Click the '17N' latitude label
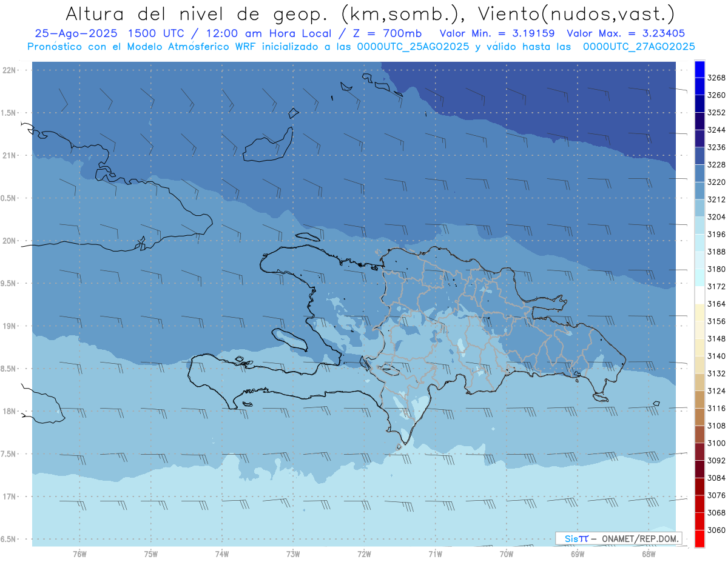 coord(9,497)
